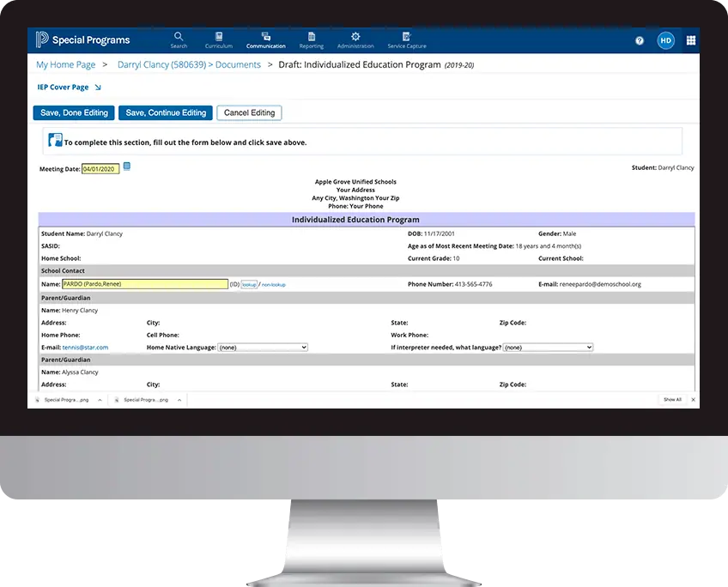Click inside the Meeting Date field

pos(100,168)
